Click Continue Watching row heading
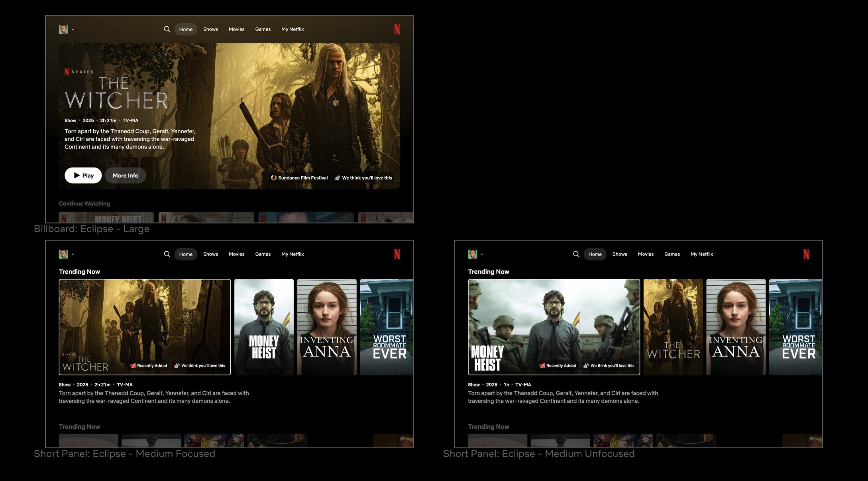Viewport: 868px width, 481px height. pyautogui.click(x=84, y=203)
